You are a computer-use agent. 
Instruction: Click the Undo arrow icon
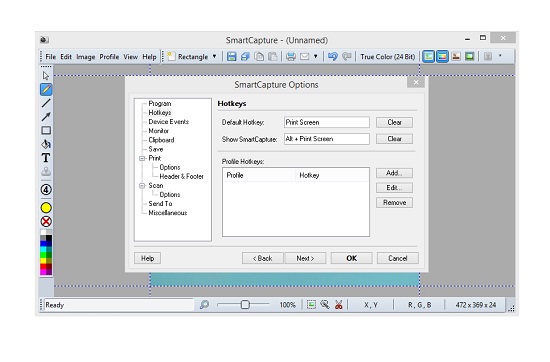[333, 56]
